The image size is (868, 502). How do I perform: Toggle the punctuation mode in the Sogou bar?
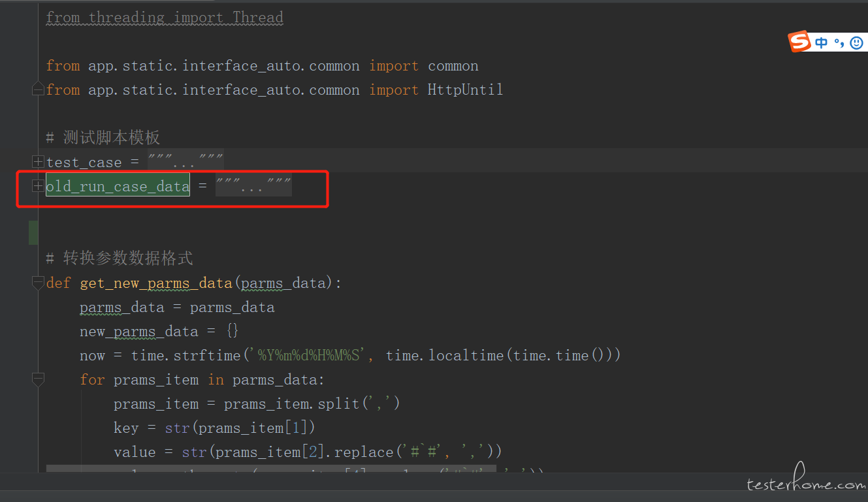point(839,42)
